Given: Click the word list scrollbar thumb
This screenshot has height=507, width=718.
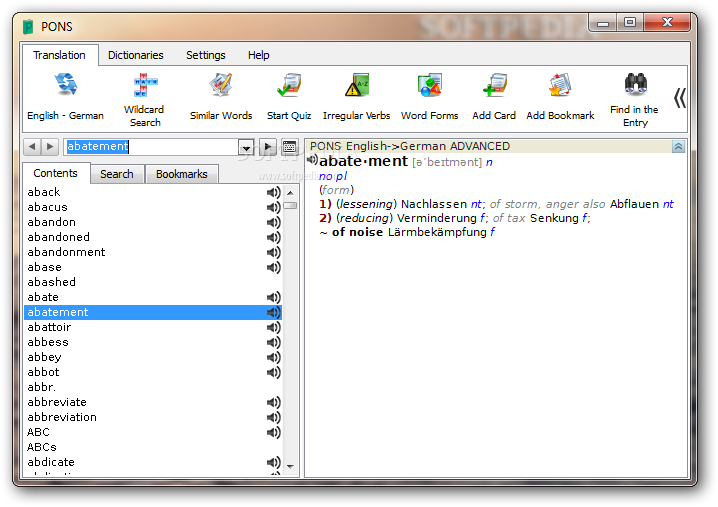Looking at the screenshot, I should [x=290, y=206].
